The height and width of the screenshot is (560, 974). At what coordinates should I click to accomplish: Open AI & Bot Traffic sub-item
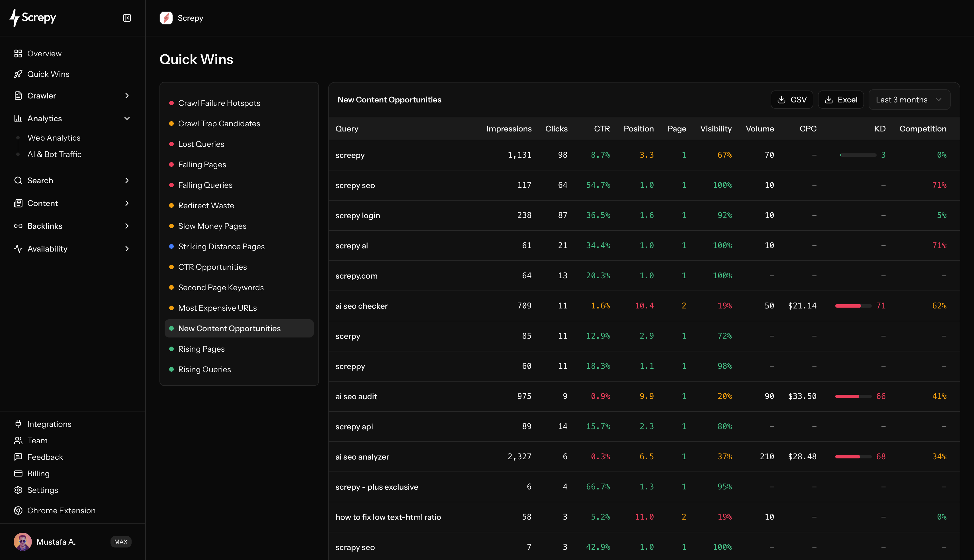(54, 154)
